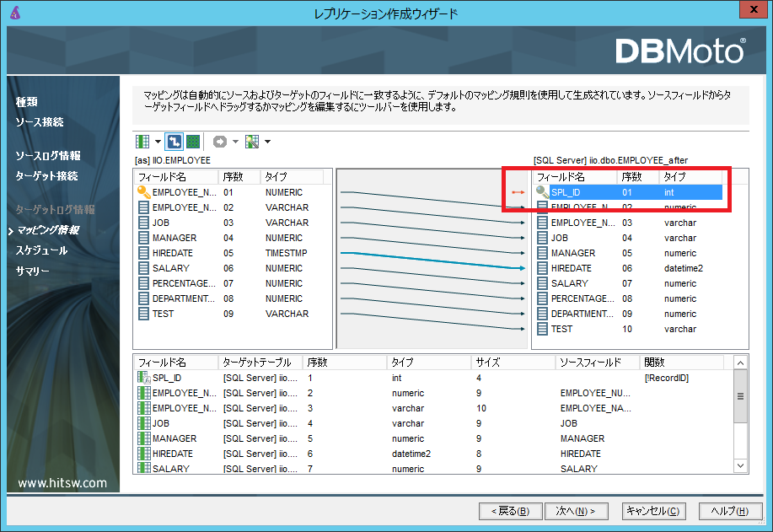Click the ソースフィールド header in details table

598,363
